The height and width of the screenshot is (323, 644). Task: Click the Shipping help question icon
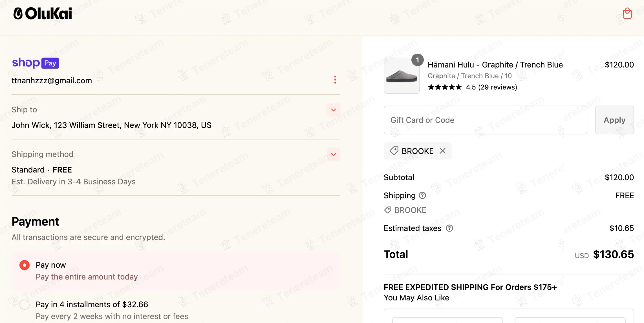[x=422, y=195]
